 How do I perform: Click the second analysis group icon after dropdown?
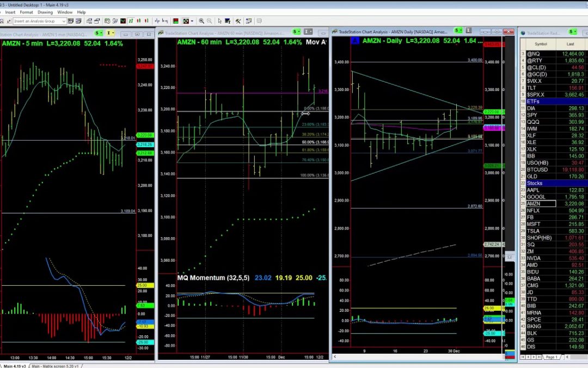(78, 21)
